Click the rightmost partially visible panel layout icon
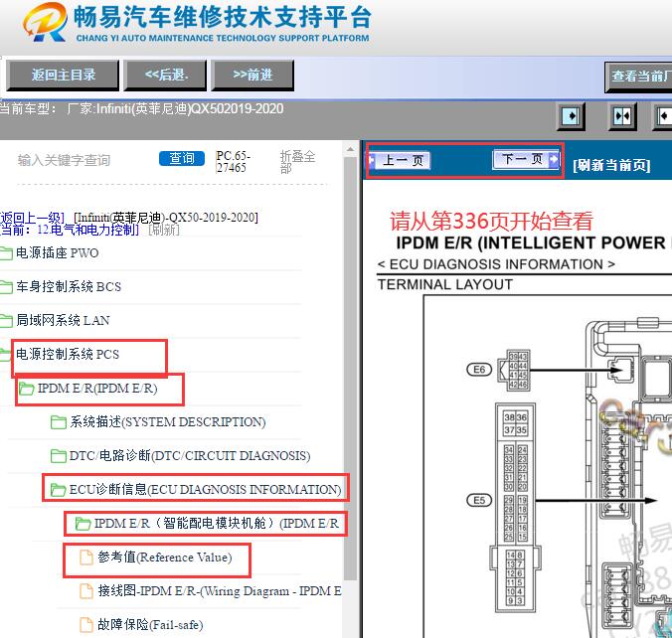 [x=662, y=116]
